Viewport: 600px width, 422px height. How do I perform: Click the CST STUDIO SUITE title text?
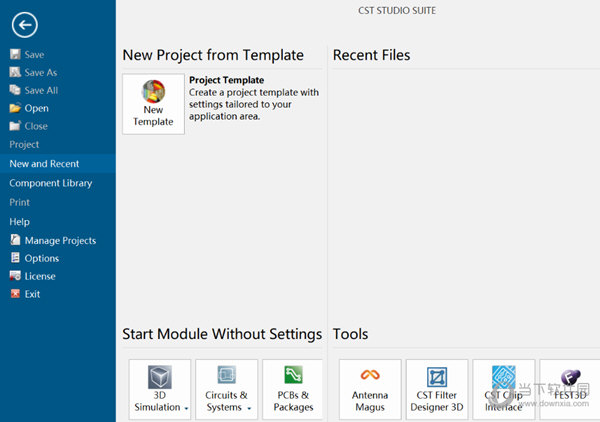[x=397, y=11]
